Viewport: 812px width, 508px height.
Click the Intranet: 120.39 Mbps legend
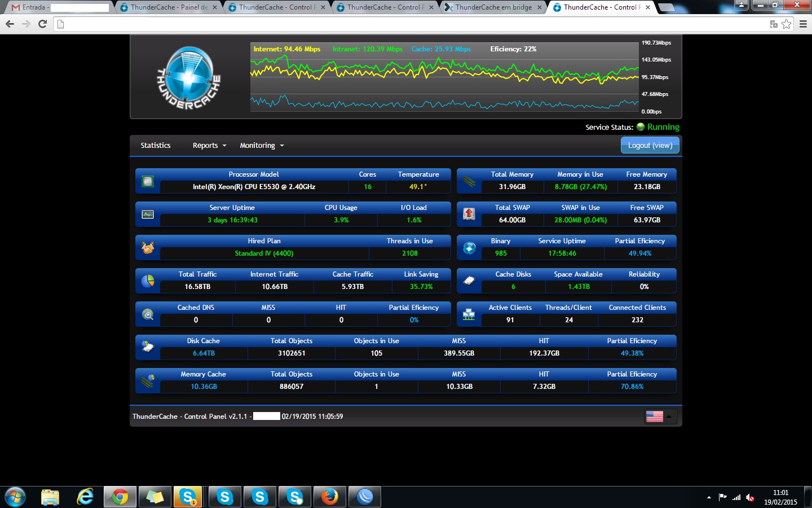(x=368, y=49)
